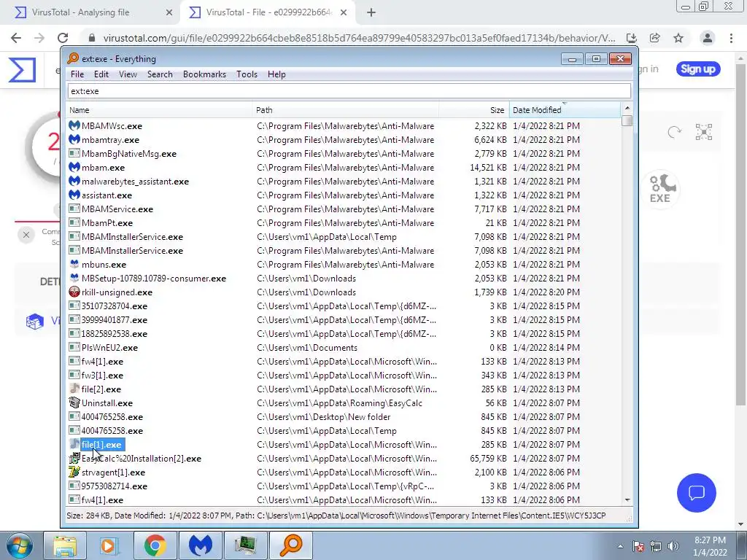Click the Uninstall.exe icon

click(x=74, y=402)
